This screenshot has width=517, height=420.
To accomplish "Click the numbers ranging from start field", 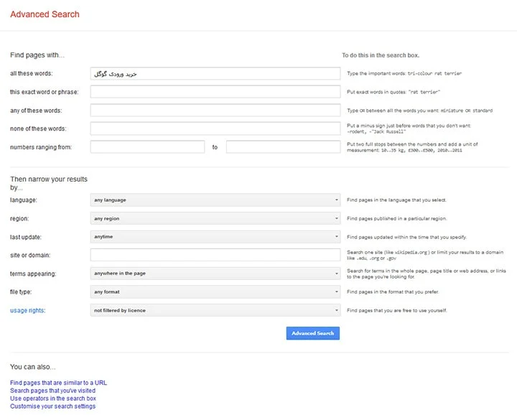I will [147, 146].
